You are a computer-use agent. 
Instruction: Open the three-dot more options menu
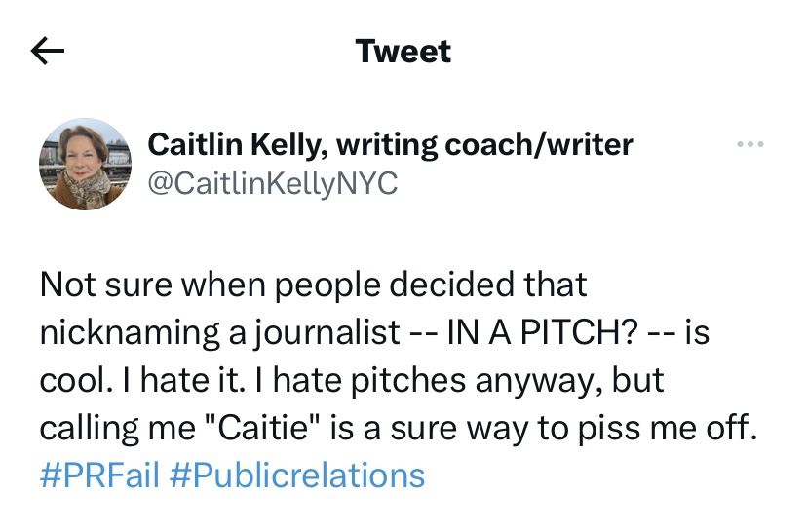[750, 145]
